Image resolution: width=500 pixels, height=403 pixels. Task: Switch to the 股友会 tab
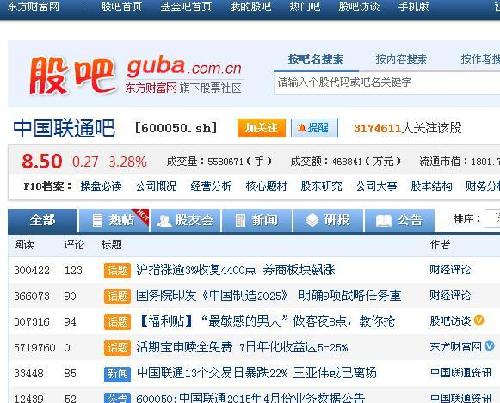click(185, 220)
